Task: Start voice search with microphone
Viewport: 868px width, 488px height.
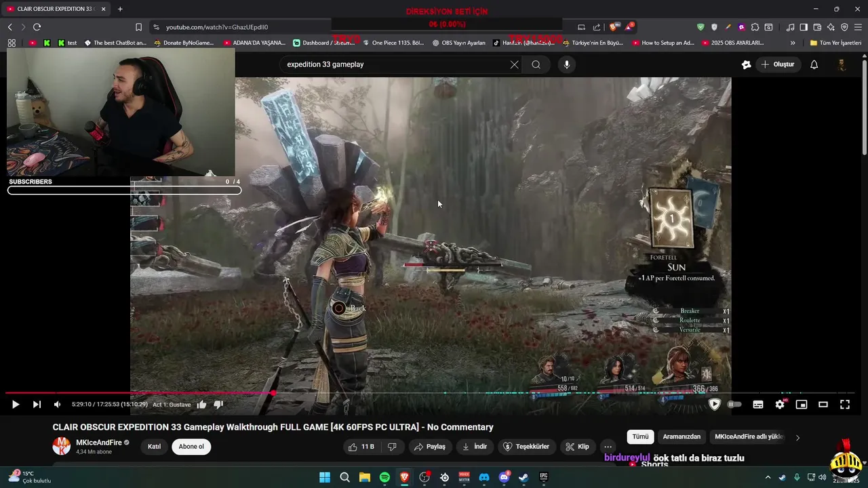Action: tap(567, 64)
